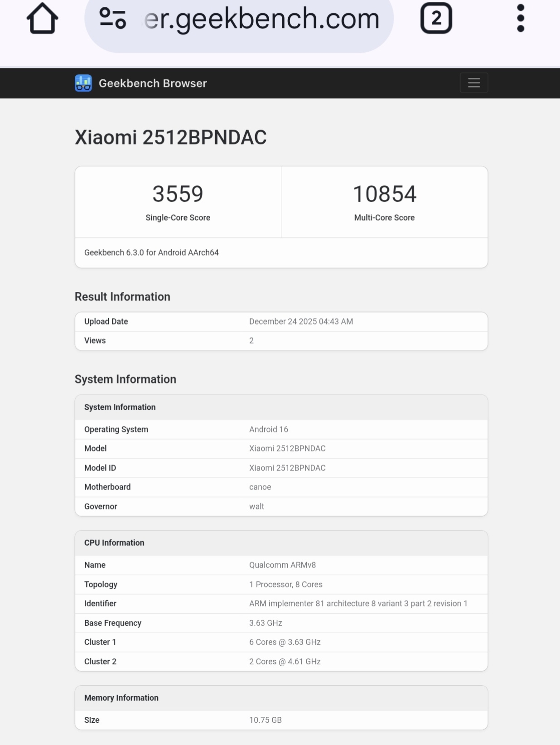
Task: Open the three-dot browser menu
Action: pyautogui.click(x=520, y=19)
